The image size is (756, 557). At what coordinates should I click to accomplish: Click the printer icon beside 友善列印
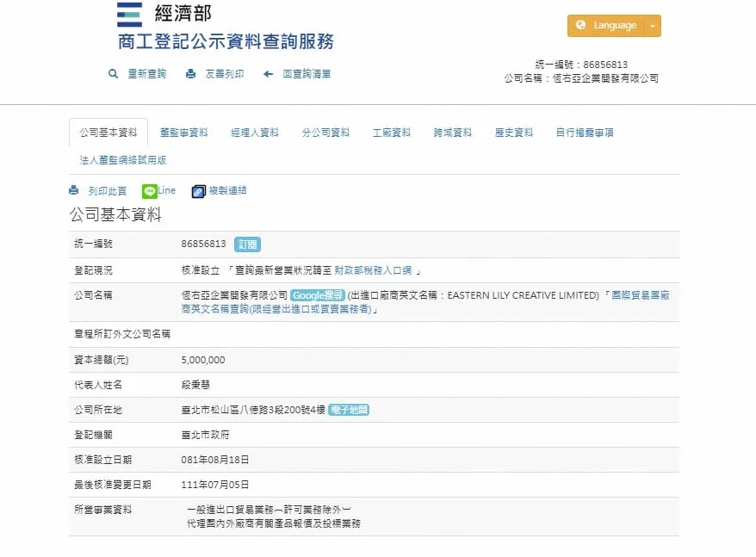click(190, 74)
